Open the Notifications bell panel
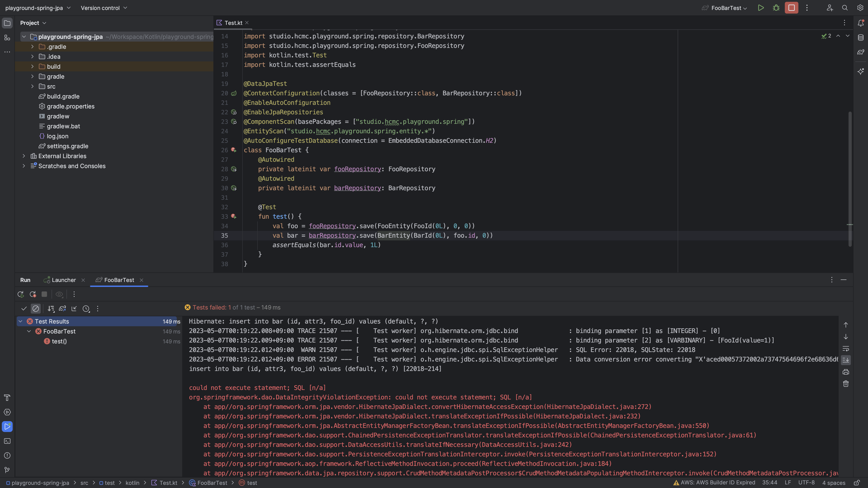This screenshot has height=488, width=868. [x=861, y=23]
